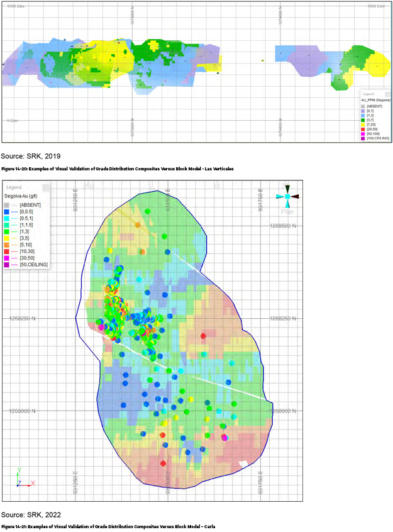
Task: Select the purple [50,CEILING] swatch
Action: click(6, 265)
